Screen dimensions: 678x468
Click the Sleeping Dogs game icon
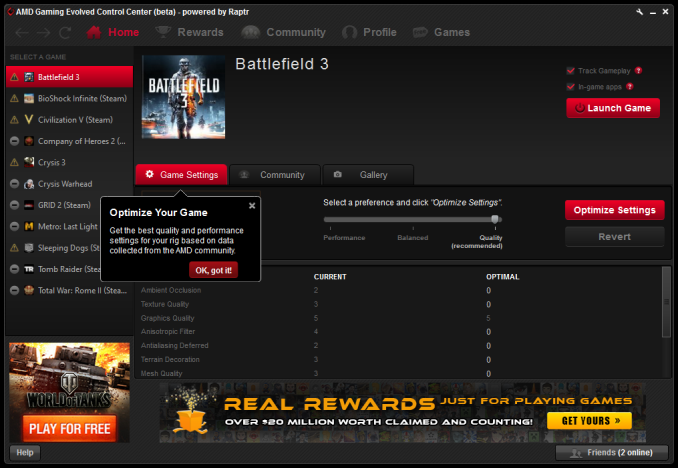29,248
